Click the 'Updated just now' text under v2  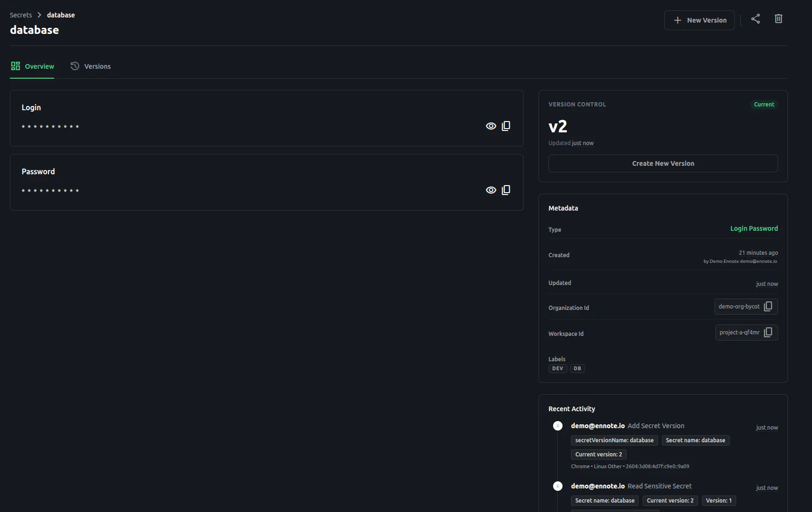coord(571,143)
